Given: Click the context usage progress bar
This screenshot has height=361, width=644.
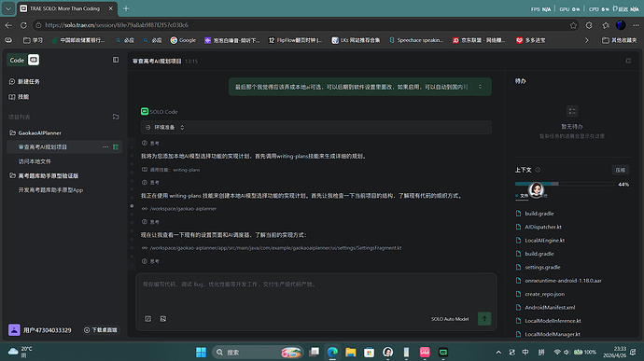Looking at the screenshot, I should pos(565,184).
